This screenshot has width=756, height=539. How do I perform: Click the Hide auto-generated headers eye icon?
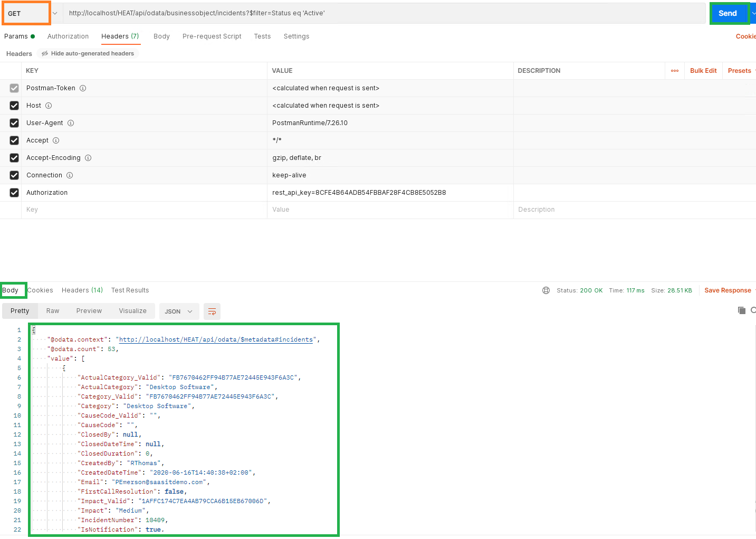(45, 53)
